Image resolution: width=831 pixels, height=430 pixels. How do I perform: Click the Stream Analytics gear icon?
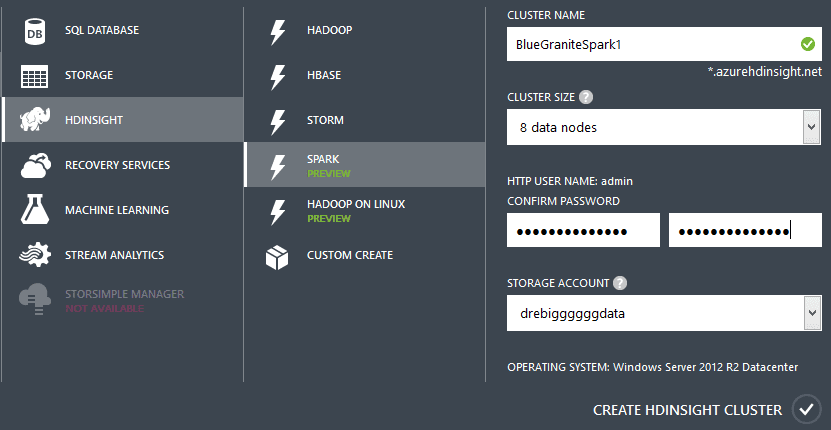point(35,255)
